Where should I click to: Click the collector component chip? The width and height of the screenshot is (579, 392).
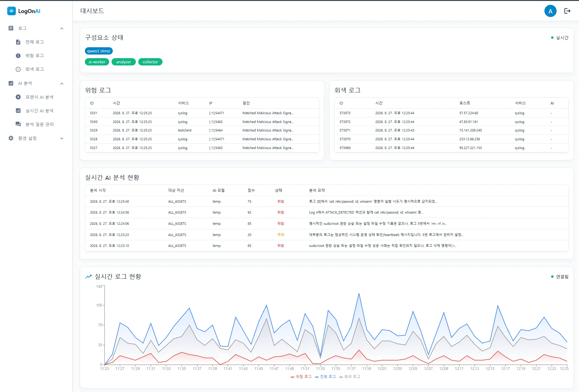150,62
